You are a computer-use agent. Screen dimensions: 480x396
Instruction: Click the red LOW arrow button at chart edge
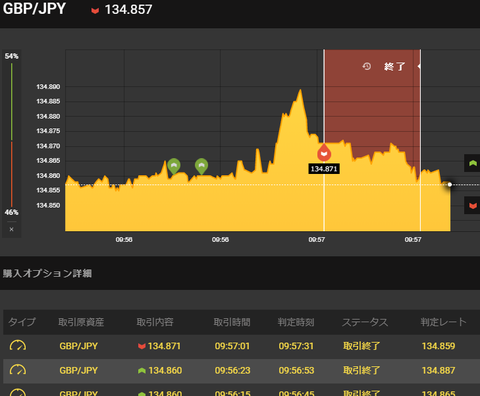point(472,205)
